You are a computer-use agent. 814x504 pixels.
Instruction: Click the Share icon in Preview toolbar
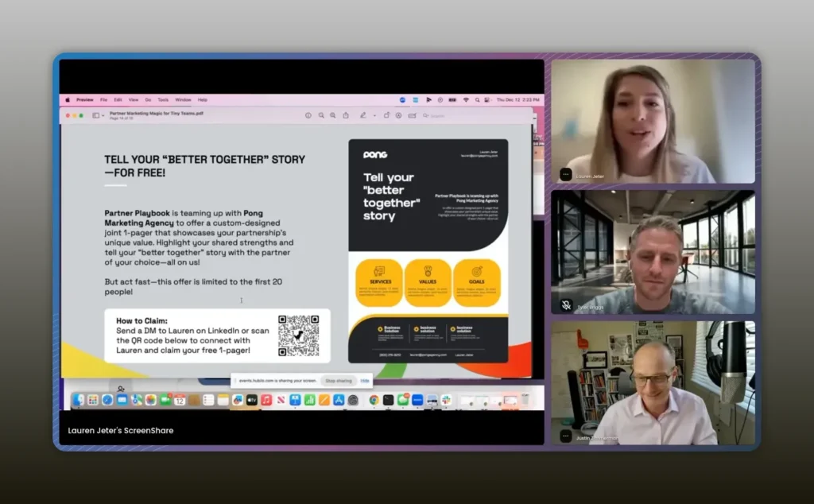click(x=346, y=115)
